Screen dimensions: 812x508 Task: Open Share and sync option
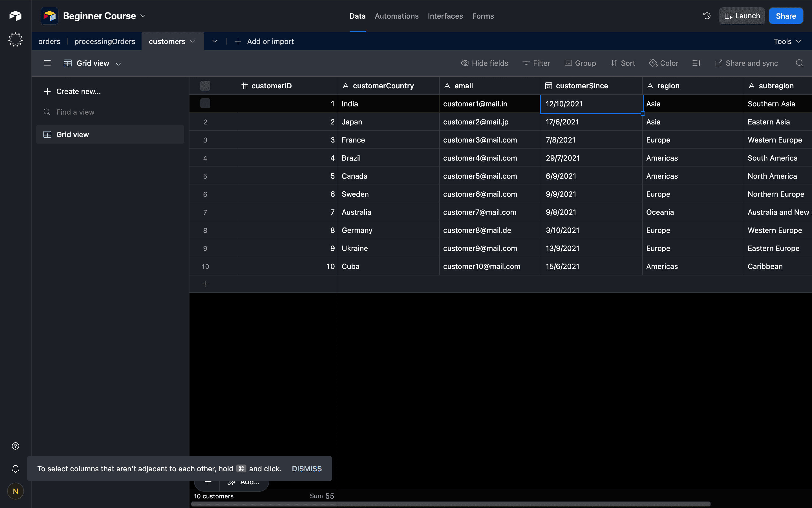(x=747, y=63)
